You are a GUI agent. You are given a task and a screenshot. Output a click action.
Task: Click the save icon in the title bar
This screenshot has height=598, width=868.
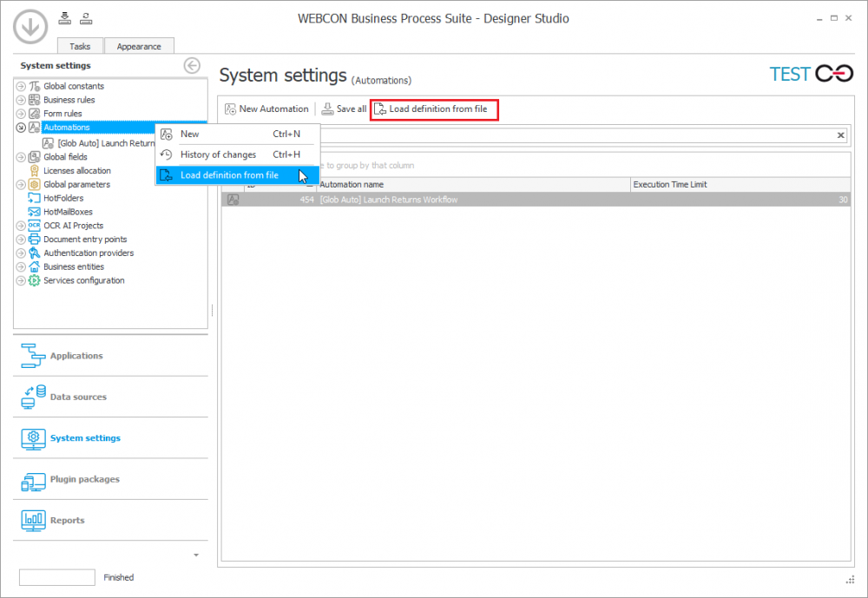(x=65, y=18)
